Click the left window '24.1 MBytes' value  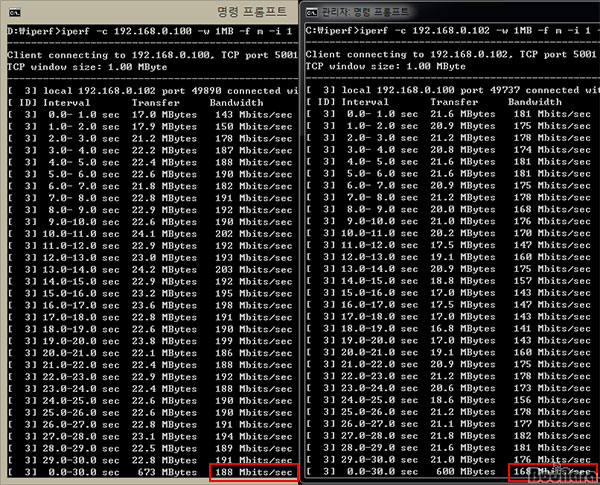click(x=165, y=234)
